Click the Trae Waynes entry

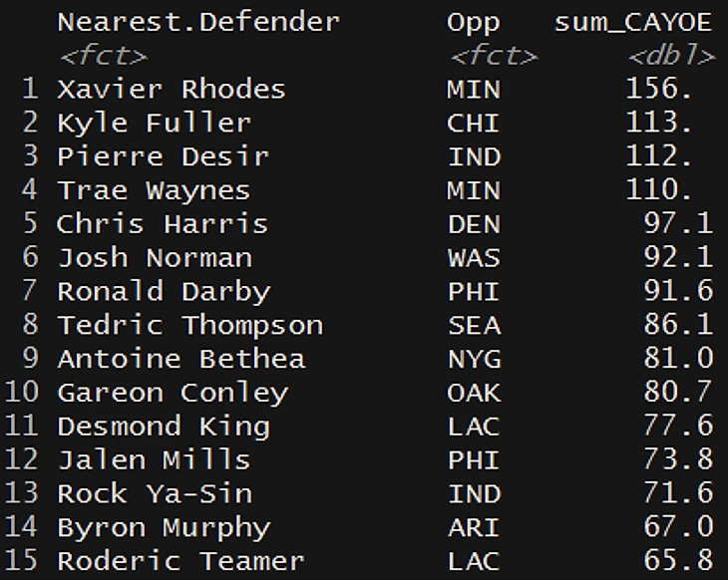coord(154,190)
